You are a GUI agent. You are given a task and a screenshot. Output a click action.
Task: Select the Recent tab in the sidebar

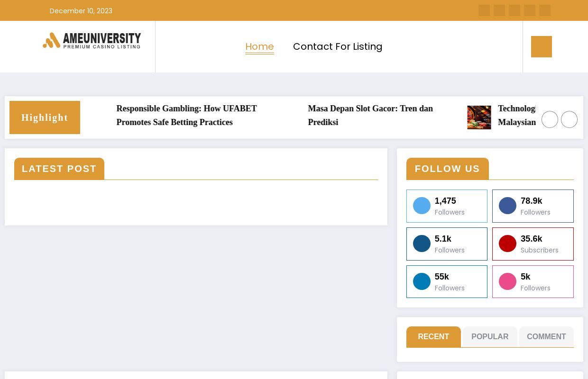pyautogui.click(x=433, y=337)
